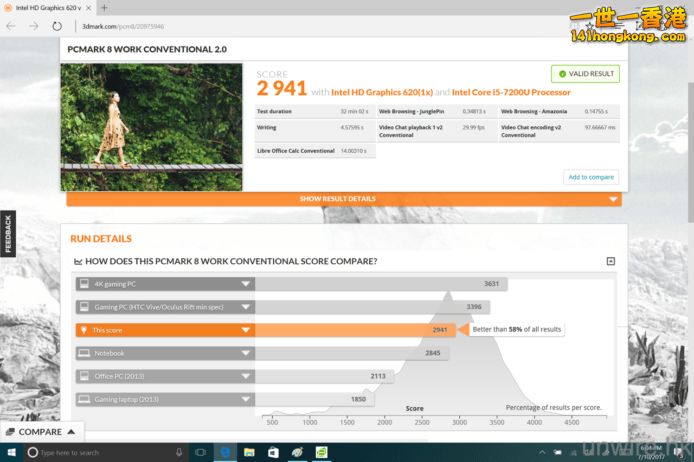This screenshot has width=694, height=462.
Task: Click the Gaming laptop (2013) icon
Action: point(84,399)
